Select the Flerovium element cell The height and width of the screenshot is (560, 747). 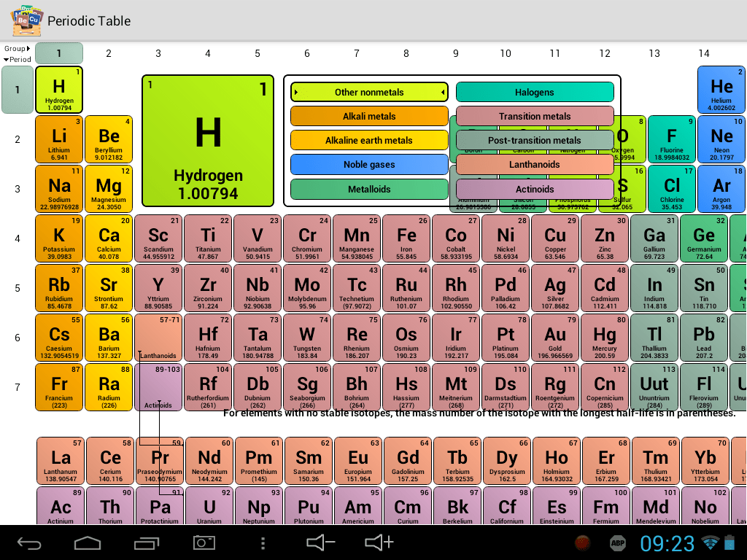704,387
